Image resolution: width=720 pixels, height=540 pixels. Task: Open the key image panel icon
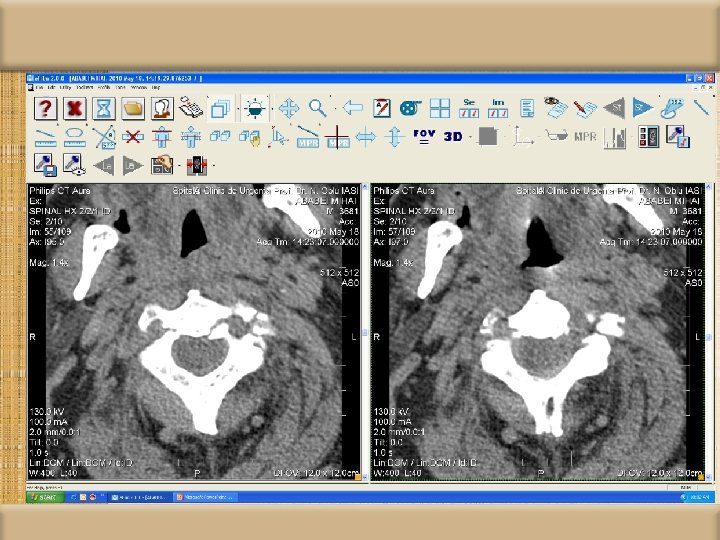[648, 137]
